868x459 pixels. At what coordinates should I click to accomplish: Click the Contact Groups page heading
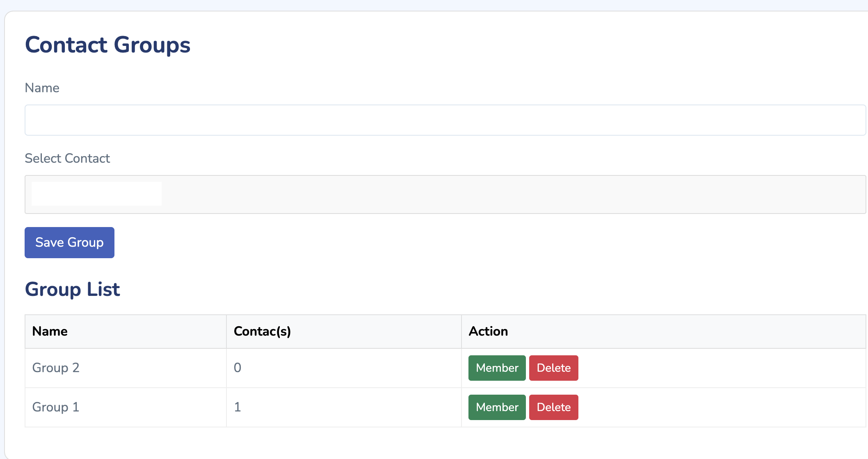click(x=107, y=45)
